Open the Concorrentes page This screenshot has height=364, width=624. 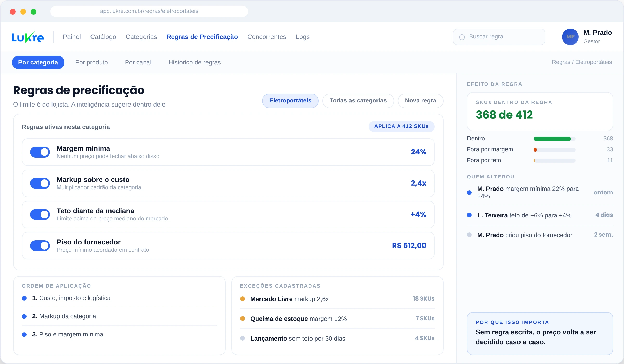click(267, 37)
